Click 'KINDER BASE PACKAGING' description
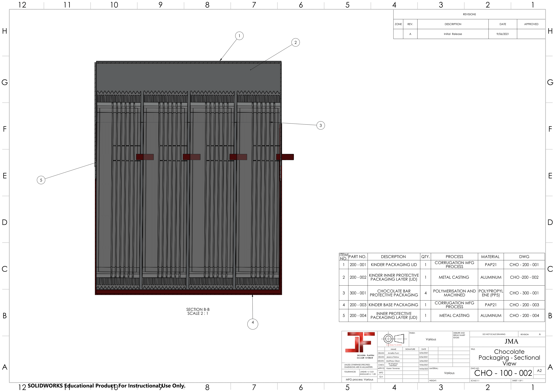 pyautogui.click(x=393, y=305)
